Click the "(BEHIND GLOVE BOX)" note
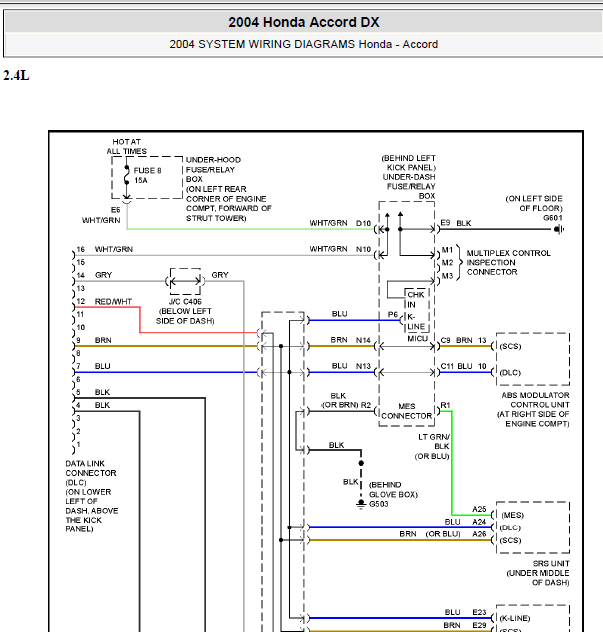This screenshot has height=632, width=603. pyautogui.click(x=393, y=490)
